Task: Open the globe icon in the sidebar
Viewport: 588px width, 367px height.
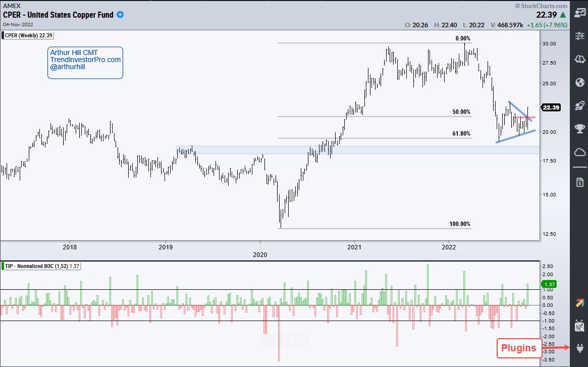Action: (579, 82)
